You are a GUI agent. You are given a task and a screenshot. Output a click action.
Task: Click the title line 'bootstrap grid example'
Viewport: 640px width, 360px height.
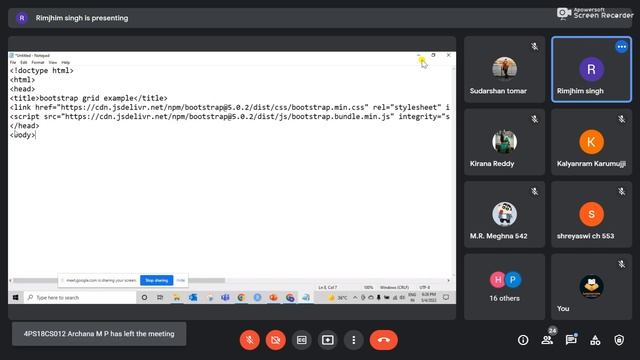(x=89, y=98)
